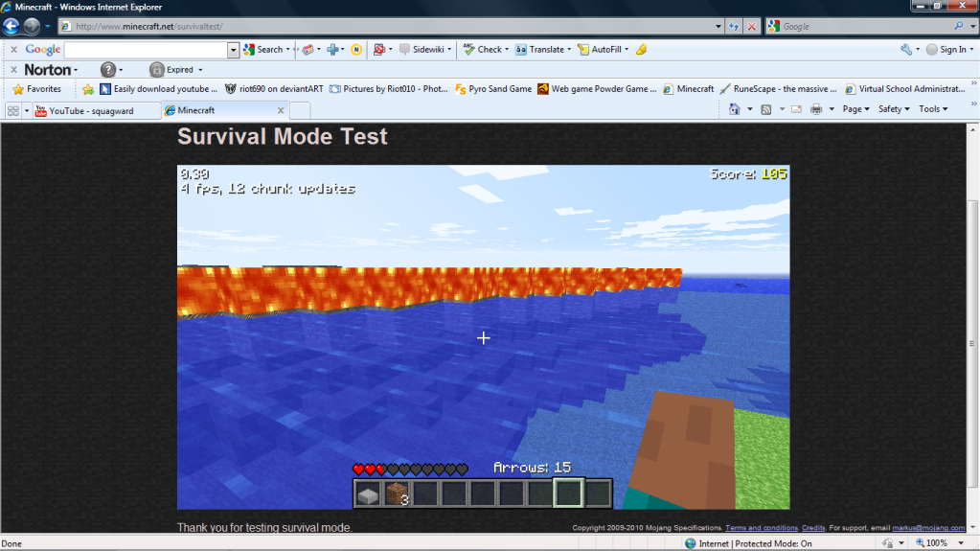
Task: Open the Safety dropdown menu
Action: coord(894,109)
